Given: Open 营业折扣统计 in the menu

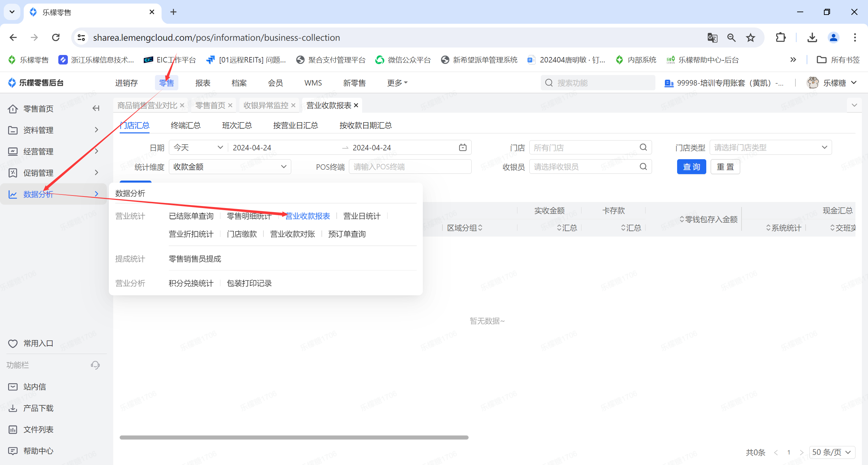Looking at the screenshot, I should click(x=191, y=234).
